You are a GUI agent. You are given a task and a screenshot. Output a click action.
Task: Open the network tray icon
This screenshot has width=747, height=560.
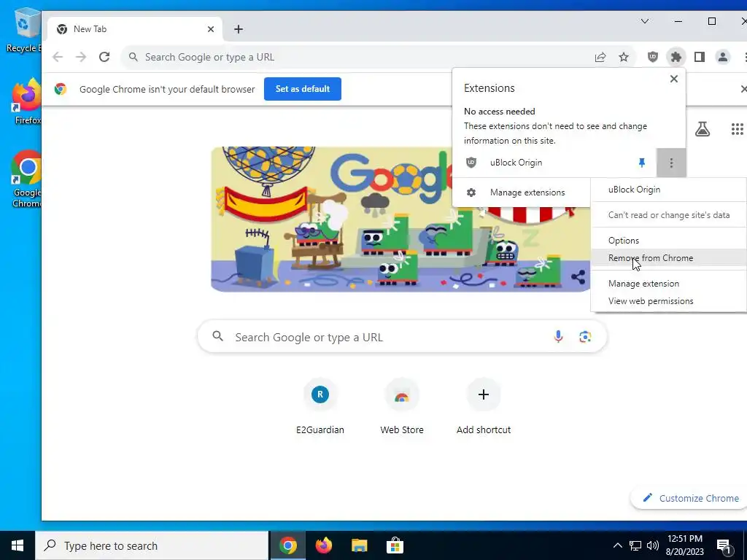point(635,545)
